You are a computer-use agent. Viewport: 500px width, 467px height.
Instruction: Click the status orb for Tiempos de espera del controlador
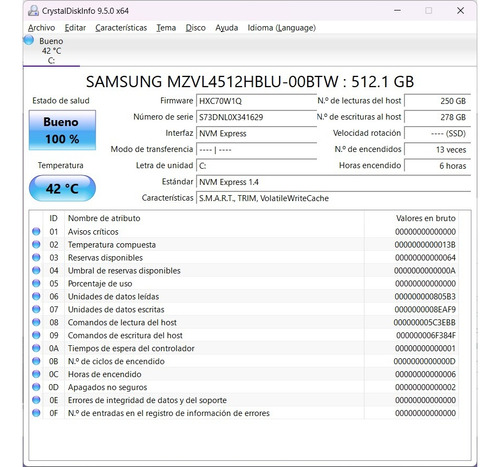(x=36, y=348)
